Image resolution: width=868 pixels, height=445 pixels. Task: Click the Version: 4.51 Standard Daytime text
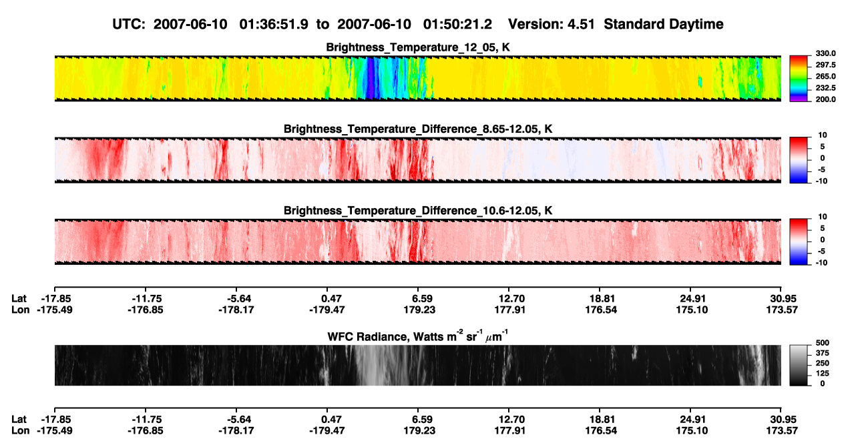616,24
